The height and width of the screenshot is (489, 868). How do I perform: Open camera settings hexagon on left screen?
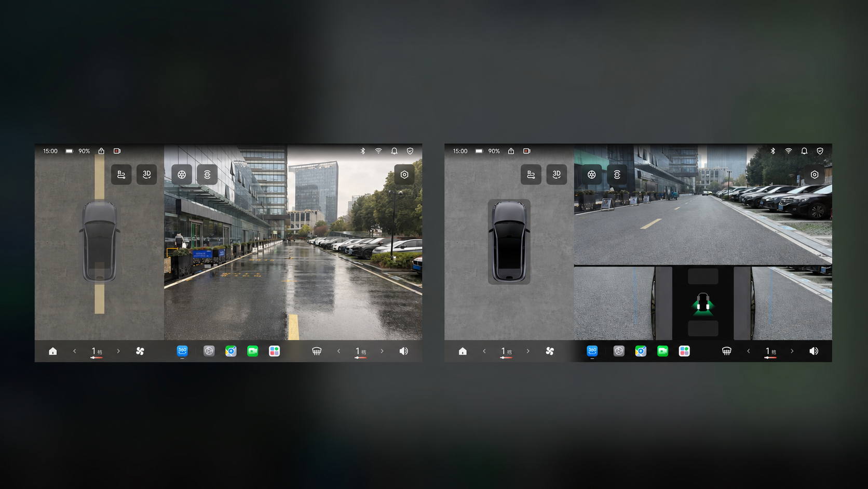(x=404, y=175)
